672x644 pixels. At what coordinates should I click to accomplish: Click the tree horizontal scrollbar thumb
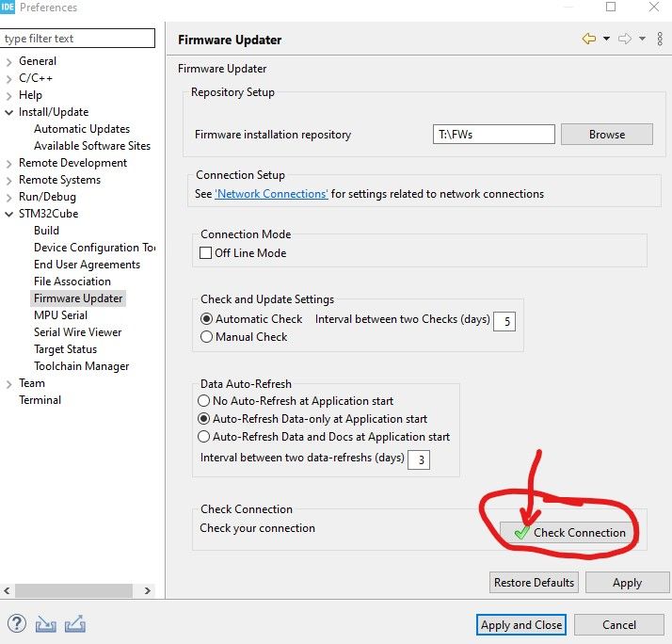tap(73, 590)
